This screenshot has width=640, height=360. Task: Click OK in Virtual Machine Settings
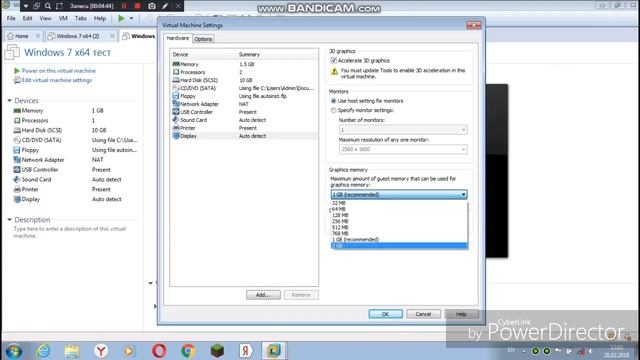[x=385, y=314]
